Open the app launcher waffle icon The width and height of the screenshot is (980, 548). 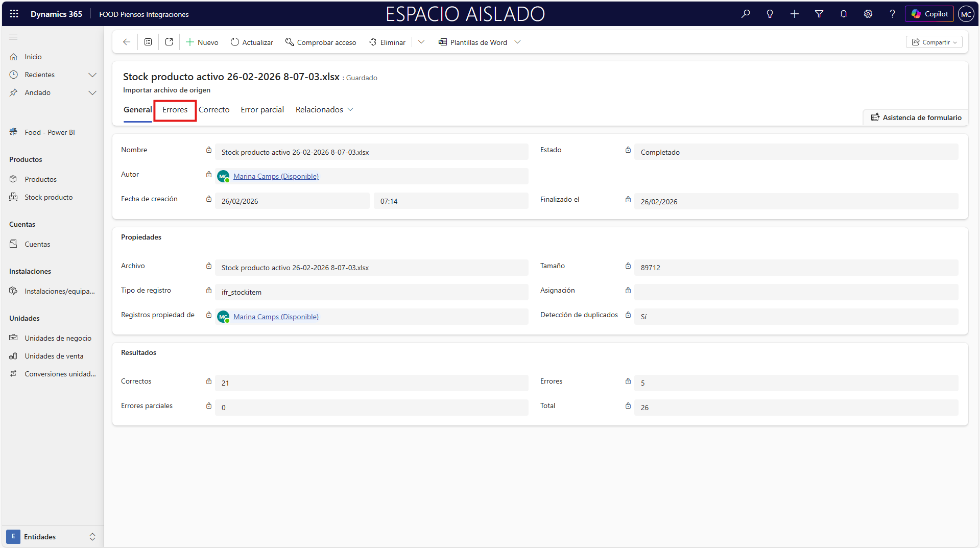14,14
